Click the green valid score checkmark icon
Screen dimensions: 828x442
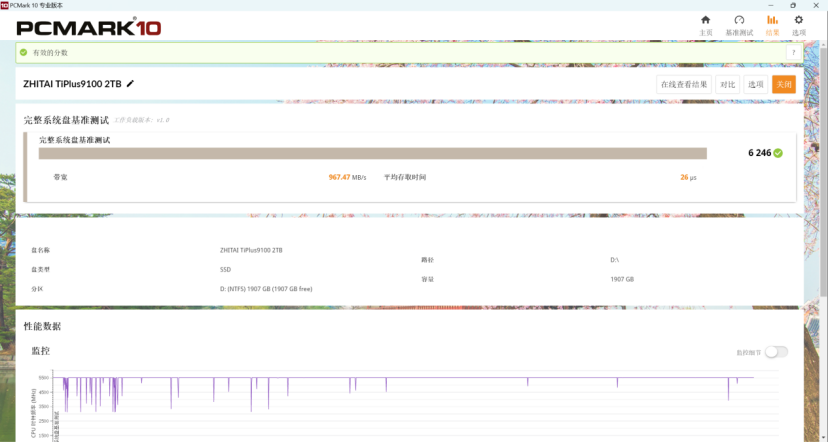[x=23, y=52]
